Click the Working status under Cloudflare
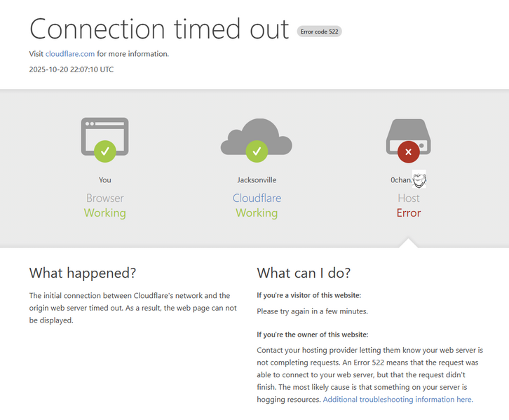This screenshot has height=420, width=509. (257, 213)
